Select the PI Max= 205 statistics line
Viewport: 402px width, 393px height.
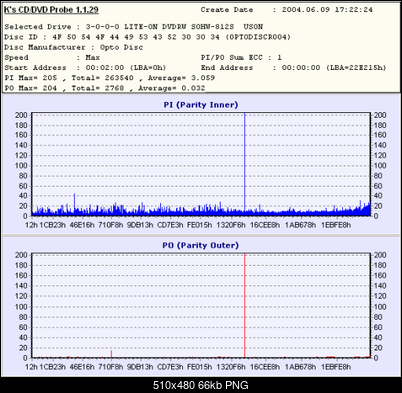109,78
